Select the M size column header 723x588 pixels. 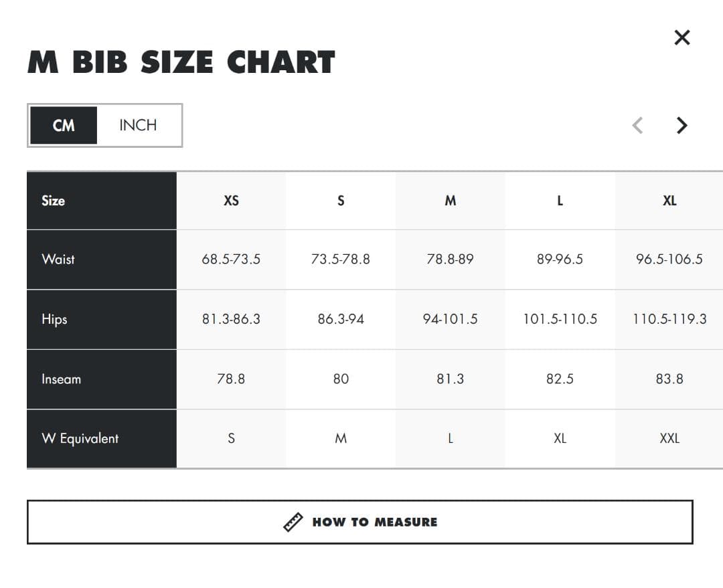coord(451,201)
